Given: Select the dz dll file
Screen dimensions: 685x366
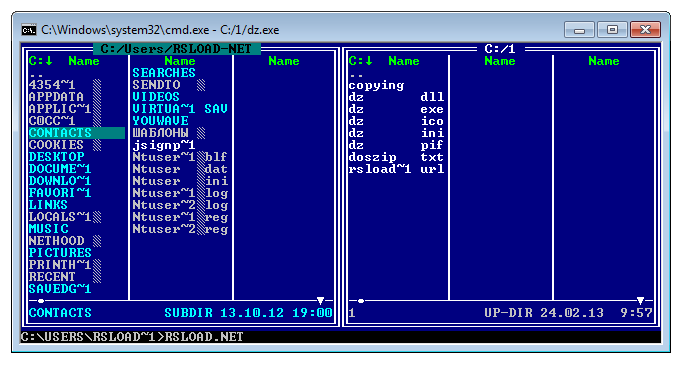Looking at the screenshot, I should click(x=396, y=97).
